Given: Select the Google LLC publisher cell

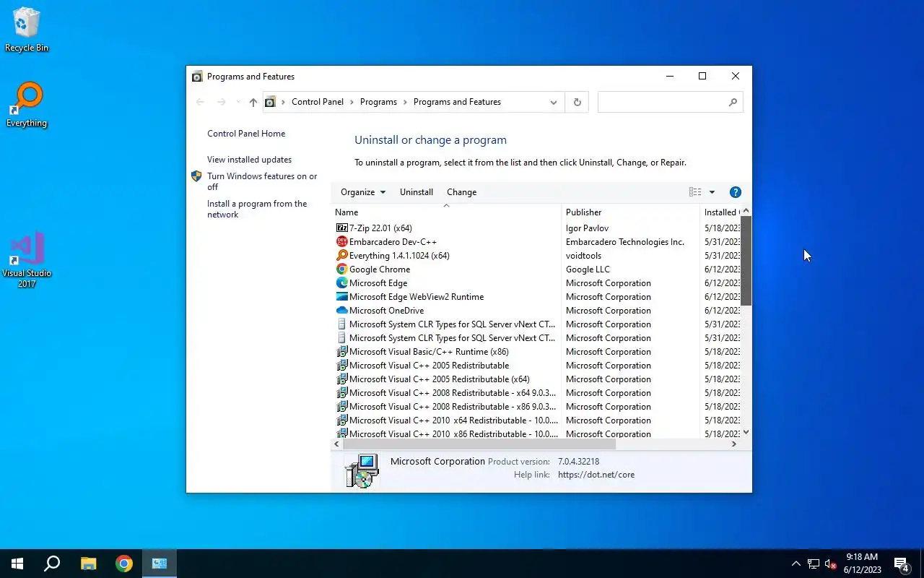Looking at the screenshot, I should [x=588, y=269].
